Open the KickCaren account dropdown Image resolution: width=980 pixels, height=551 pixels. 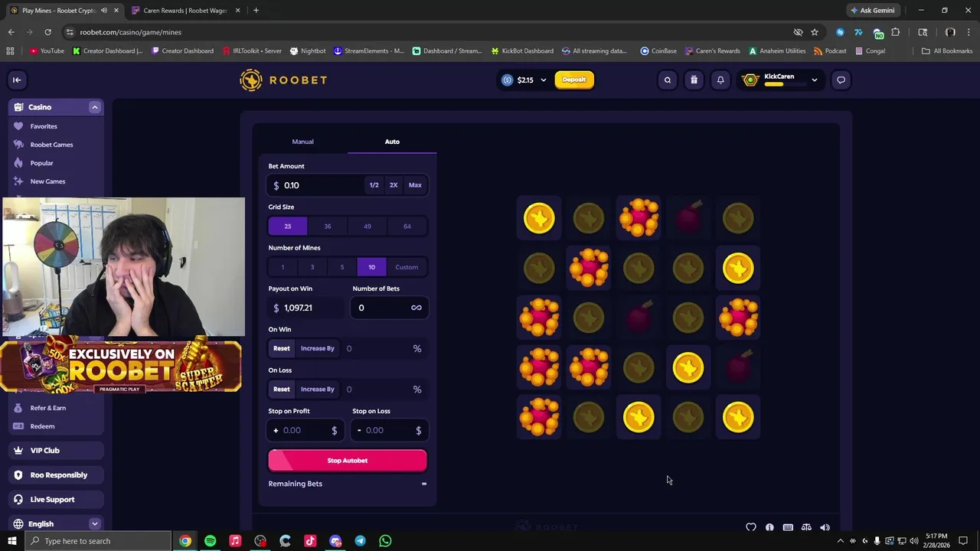(815, 80)
